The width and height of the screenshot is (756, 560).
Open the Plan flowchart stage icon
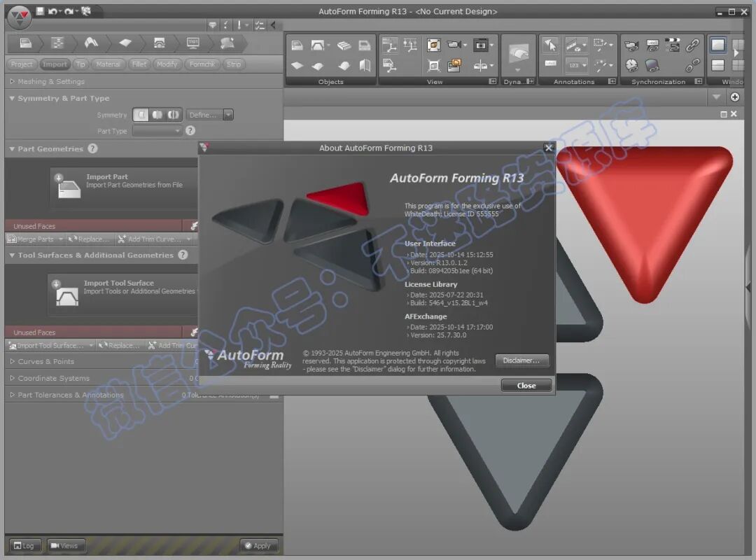pos(57,43)
